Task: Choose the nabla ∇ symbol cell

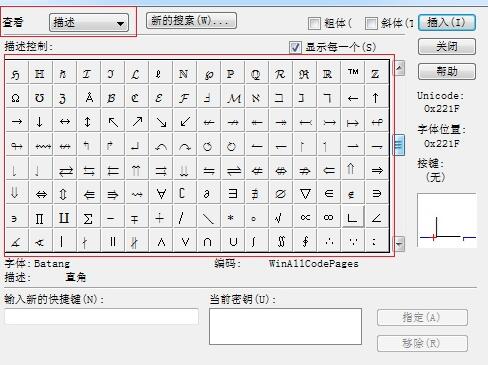Action: tap(305, 193)
